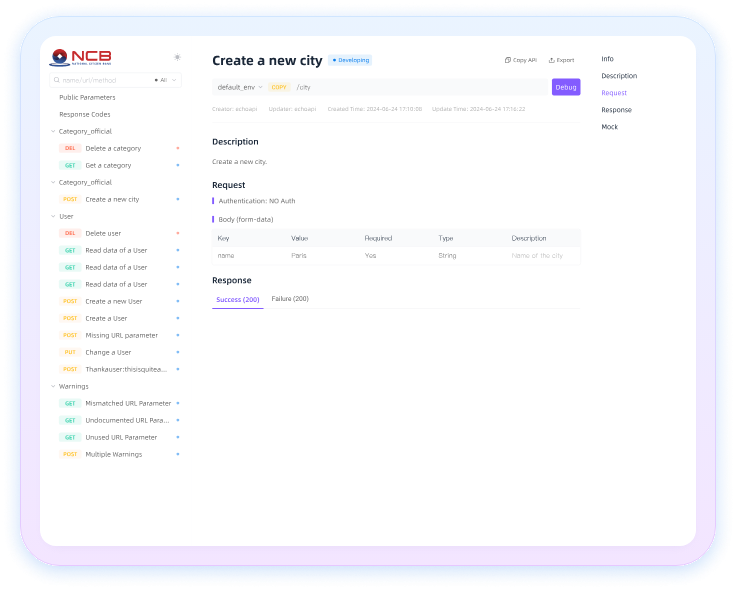The width and height of the screenshot is (736, 590).
Task: Click the Copy API button
Action: 521,60
